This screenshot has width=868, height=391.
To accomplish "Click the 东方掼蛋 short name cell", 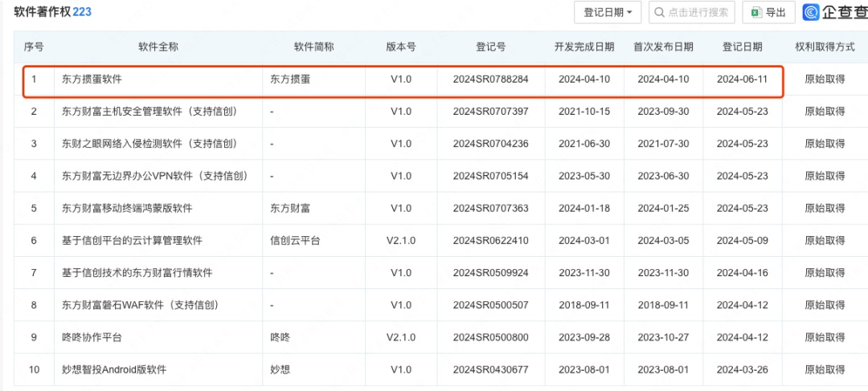I will coord(290,79).
